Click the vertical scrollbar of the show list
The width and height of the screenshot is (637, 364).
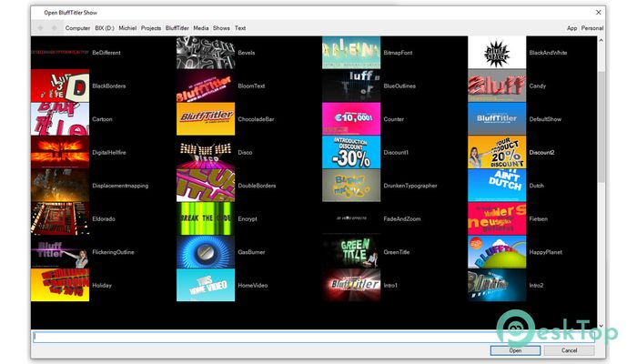coord(601,126)
